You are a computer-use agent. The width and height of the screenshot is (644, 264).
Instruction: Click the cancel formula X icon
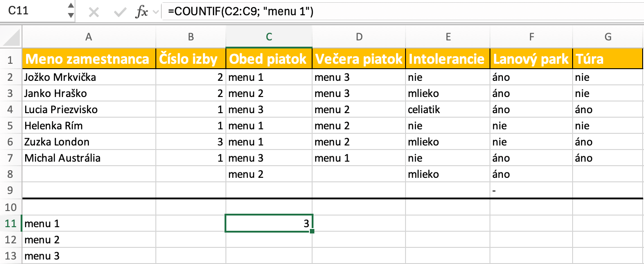pos(93,12)
